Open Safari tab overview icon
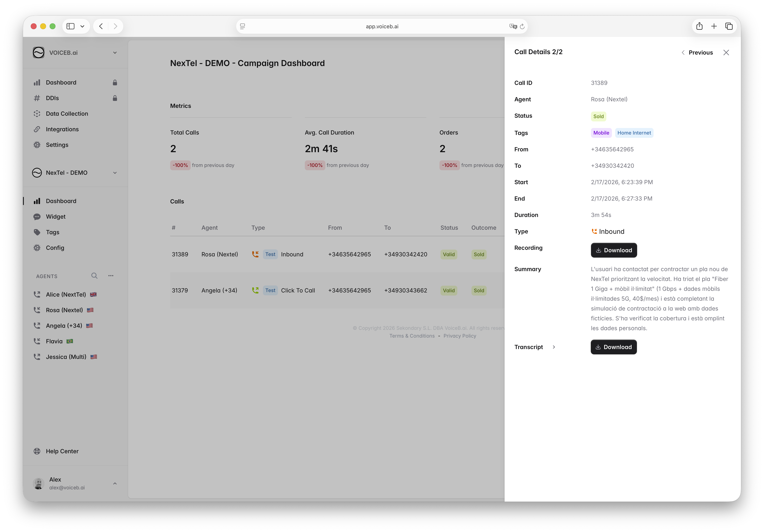This screenshot has height=532, width=764. [x=729, y=26]
